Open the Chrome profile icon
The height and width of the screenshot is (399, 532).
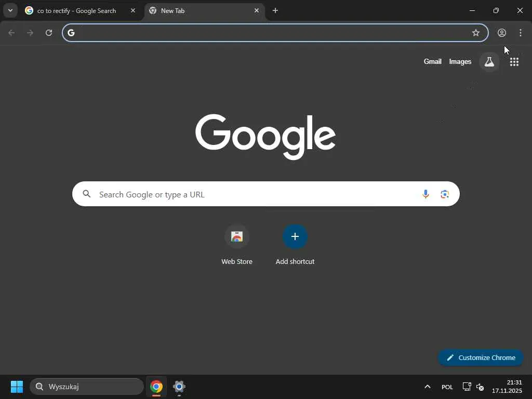[x=502, y=33]
